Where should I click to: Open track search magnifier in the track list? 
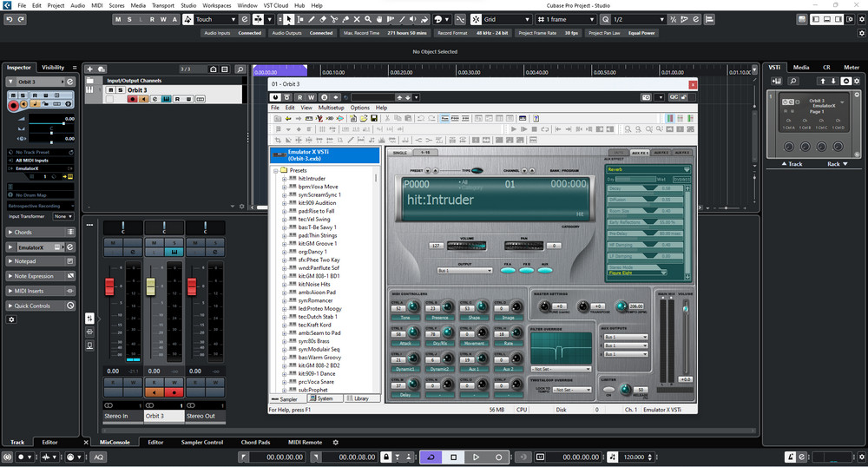pyautogui.click(x=240, y=69)
